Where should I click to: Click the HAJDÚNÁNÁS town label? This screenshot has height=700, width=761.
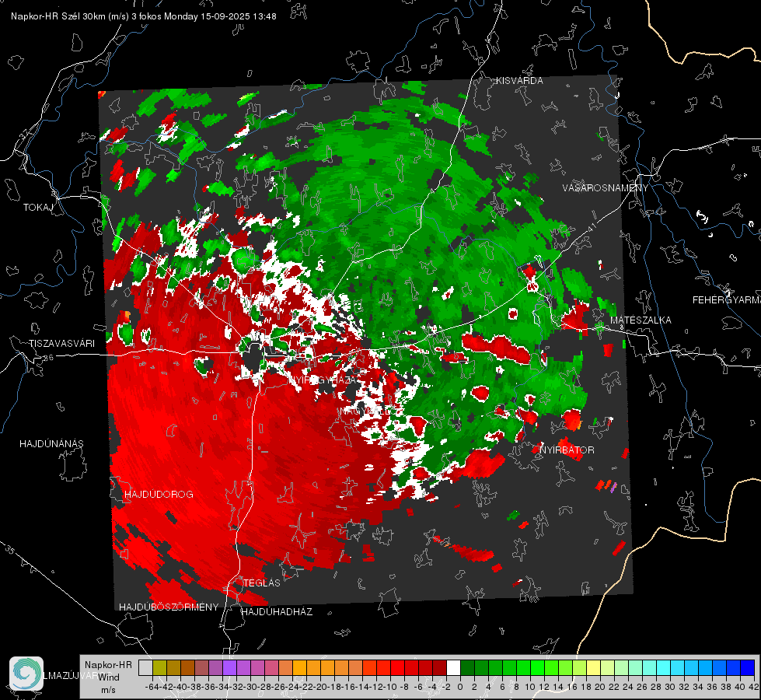click(51, 443)
